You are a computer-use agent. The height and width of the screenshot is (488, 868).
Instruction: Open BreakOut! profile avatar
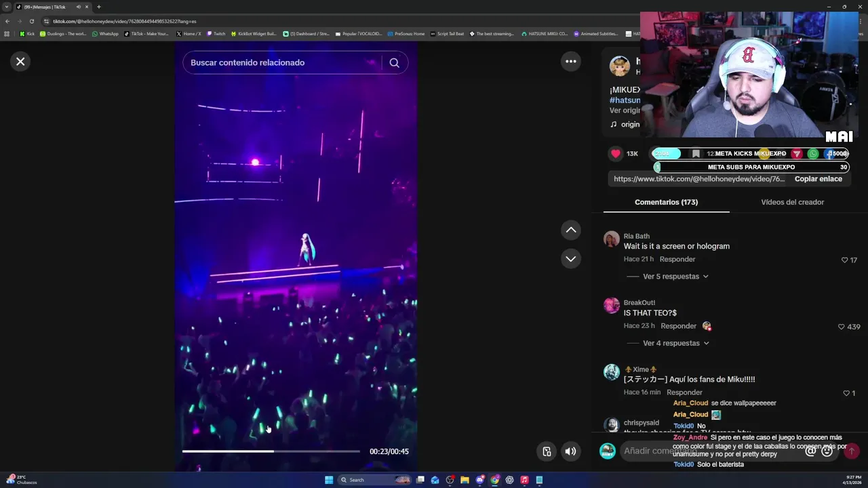tap(612, 306)
